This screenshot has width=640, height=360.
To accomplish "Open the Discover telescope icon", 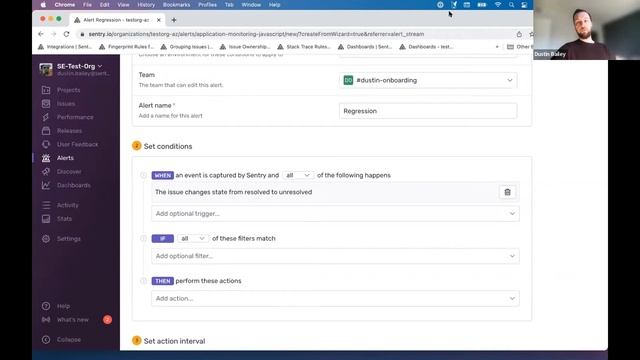I will click(46, 171).
